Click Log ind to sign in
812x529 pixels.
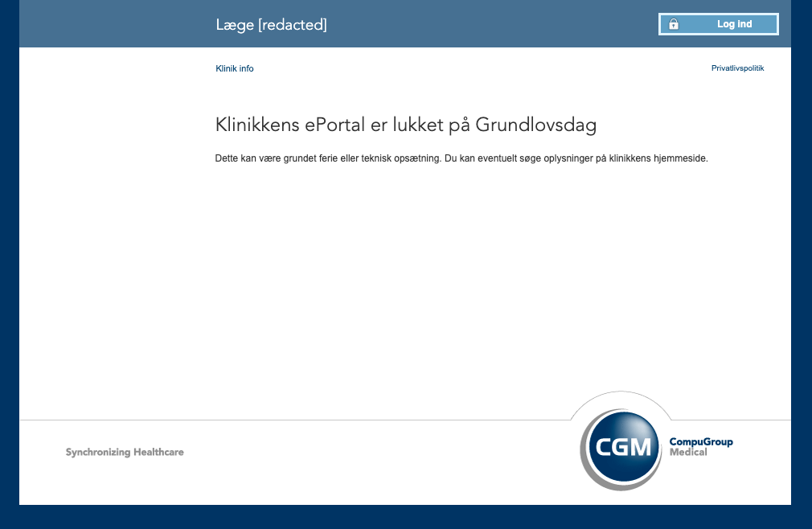[x=733, y=23]
